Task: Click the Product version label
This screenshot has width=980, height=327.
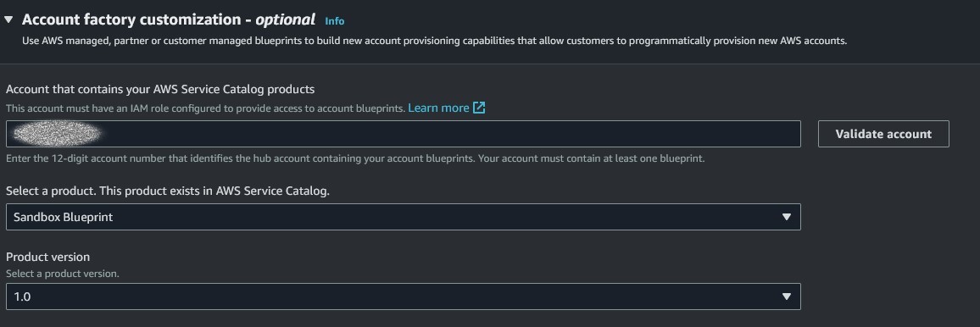Action: click(47, 257)
